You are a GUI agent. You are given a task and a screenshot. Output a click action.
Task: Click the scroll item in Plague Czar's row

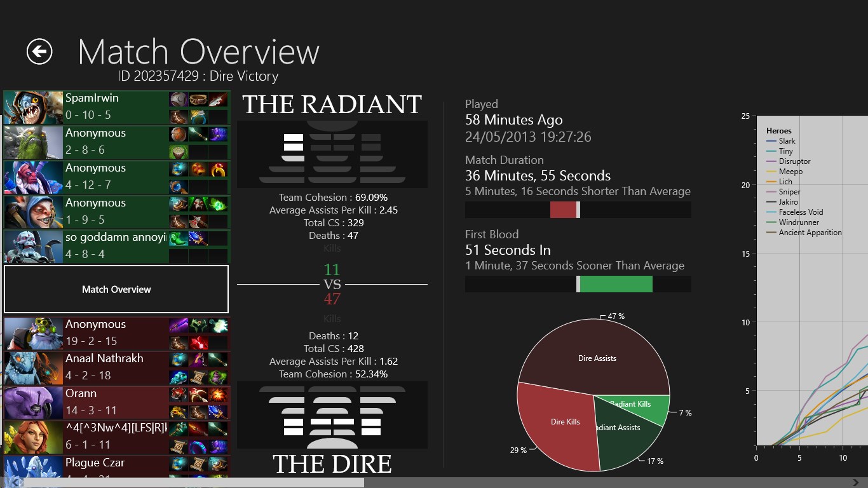tap(198, 464)
